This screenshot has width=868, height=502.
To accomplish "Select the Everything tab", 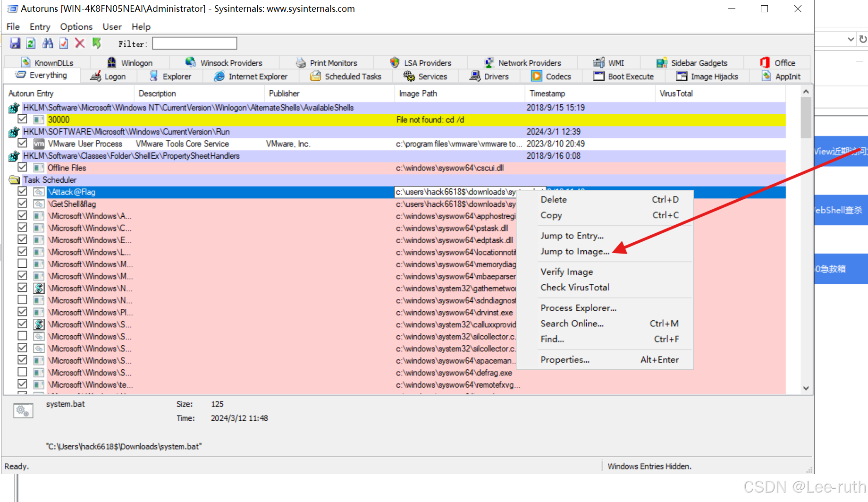I will pyautogui.click(x=42, y=75).
